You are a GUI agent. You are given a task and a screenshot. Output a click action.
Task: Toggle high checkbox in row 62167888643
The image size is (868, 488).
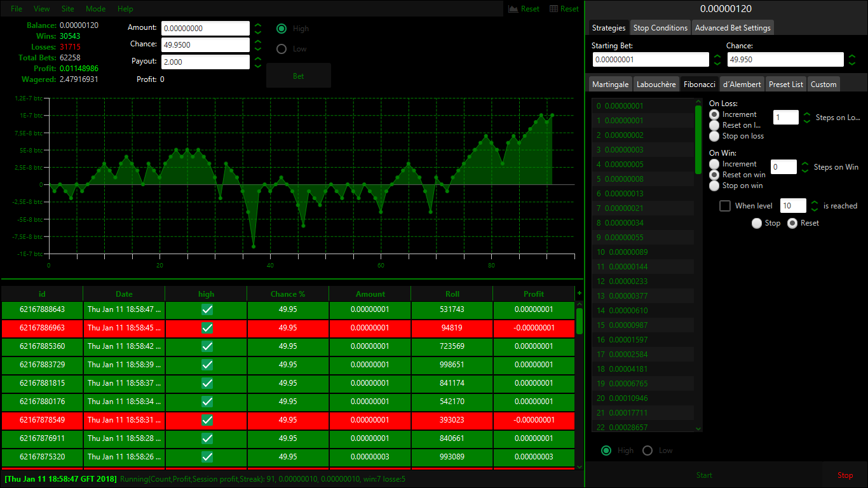[x=207, y=309]
